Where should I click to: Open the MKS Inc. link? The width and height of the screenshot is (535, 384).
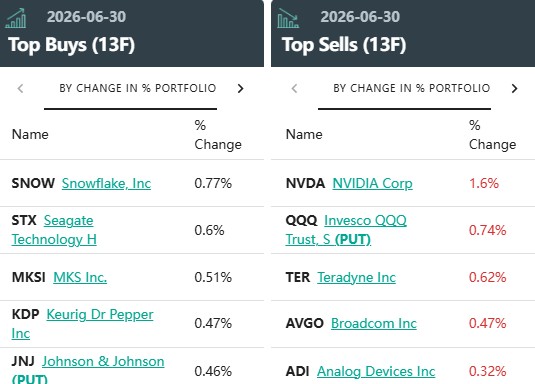pyautogui.click(x=80, y=277)
